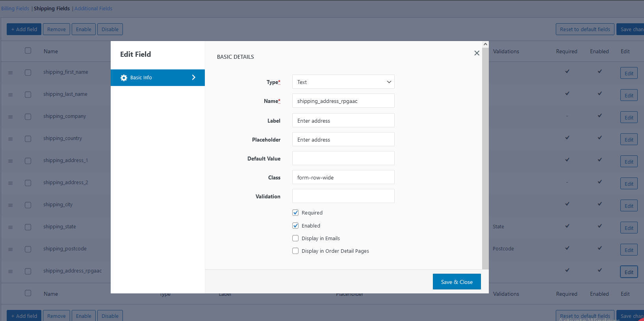Toggle the Enabled checkbox
The width and height of the screenshot is (644, 321).
(x=295, y=226)
